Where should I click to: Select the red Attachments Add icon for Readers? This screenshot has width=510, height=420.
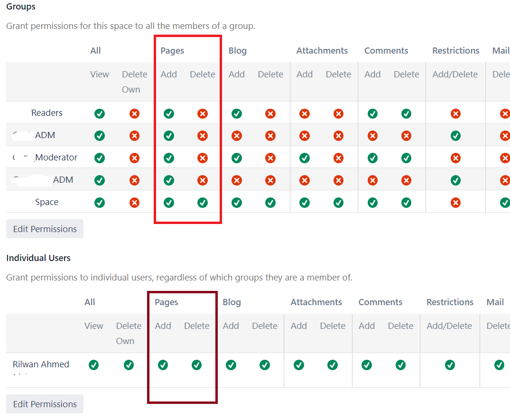304,113
